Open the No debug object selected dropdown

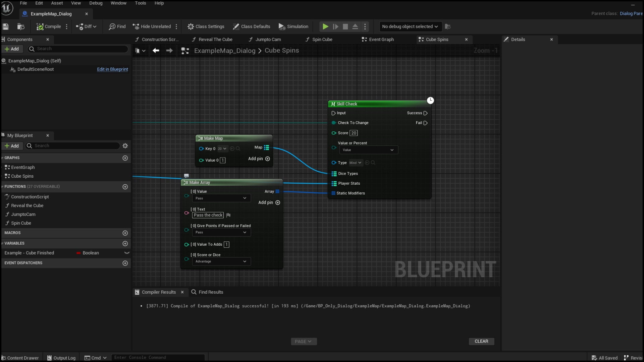pyautogui.click(x=410, y=26)
